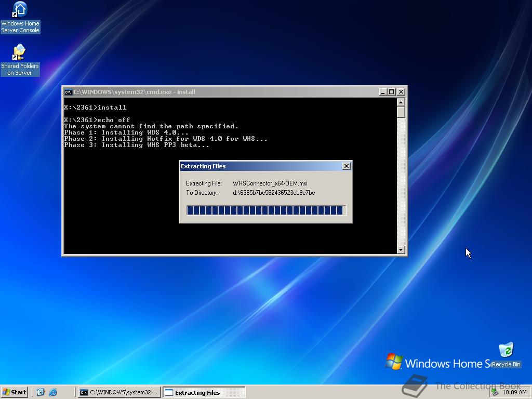Click the cmd scrollbar down arrow
The image size is (532, 399).
[401, 250]
